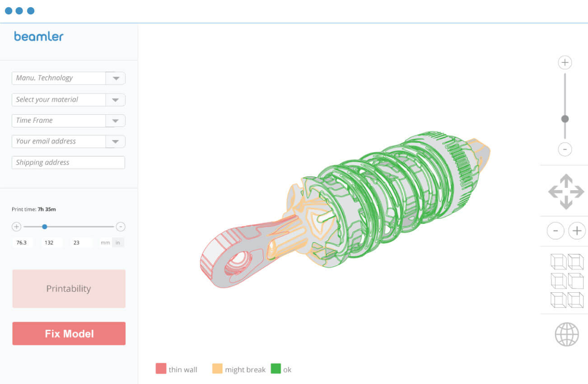The width and height of the screenshot is (588, 384).
Task: Switch units to mm
Action: click(x=105, y=243)
